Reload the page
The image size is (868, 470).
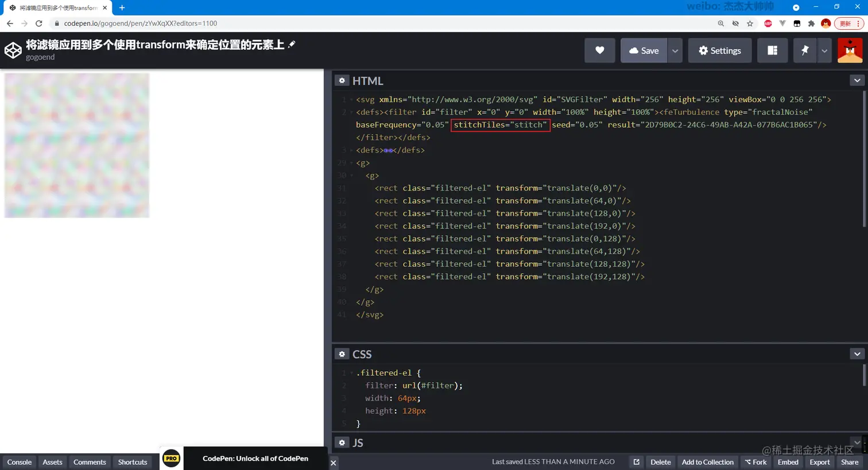(x=39, y=24)
